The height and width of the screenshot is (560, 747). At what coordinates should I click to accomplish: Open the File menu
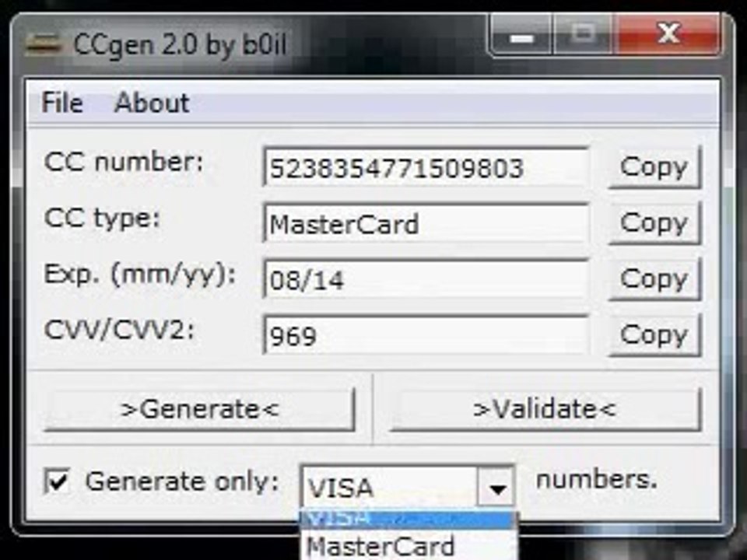(x=62, y=103)
